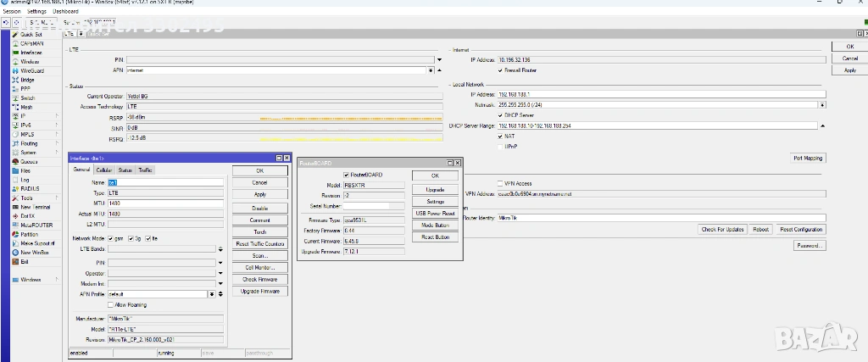The width and height of the screenshot is (868, 362).
Task: Select Bridge in the left sidebar
Action: (x=27, y=80)
